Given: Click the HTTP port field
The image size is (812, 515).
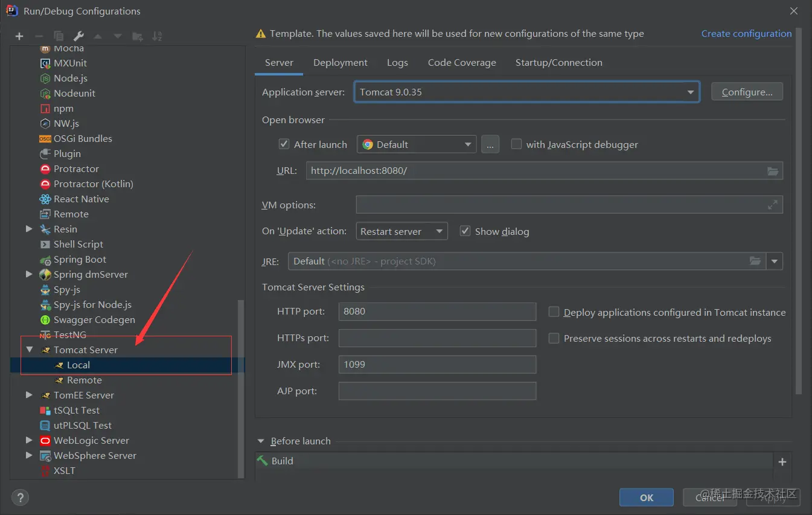Looking at the screenshot, I should coord(438,312).
